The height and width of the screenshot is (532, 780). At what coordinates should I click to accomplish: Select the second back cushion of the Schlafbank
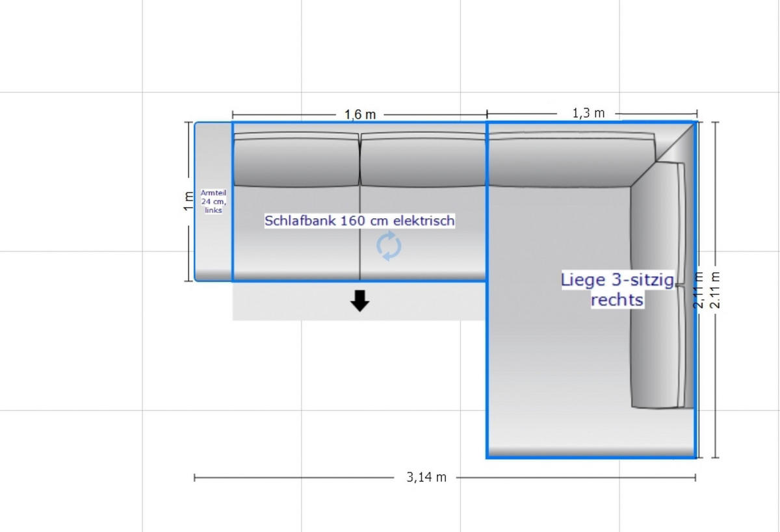click(423, 160)
